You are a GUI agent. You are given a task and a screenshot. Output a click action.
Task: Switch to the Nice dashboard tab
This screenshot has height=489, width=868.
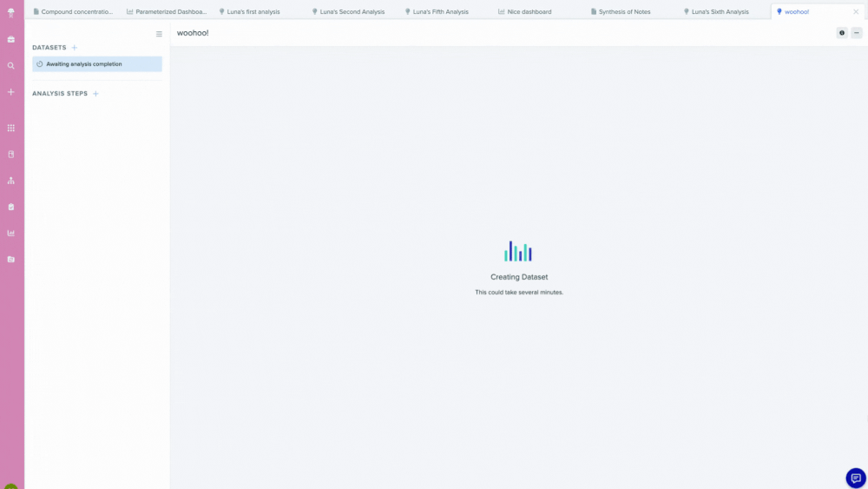point(524,11)
